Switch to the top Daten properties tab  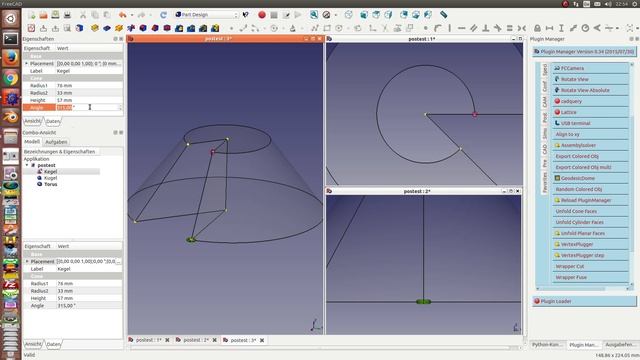pos(53,121)
